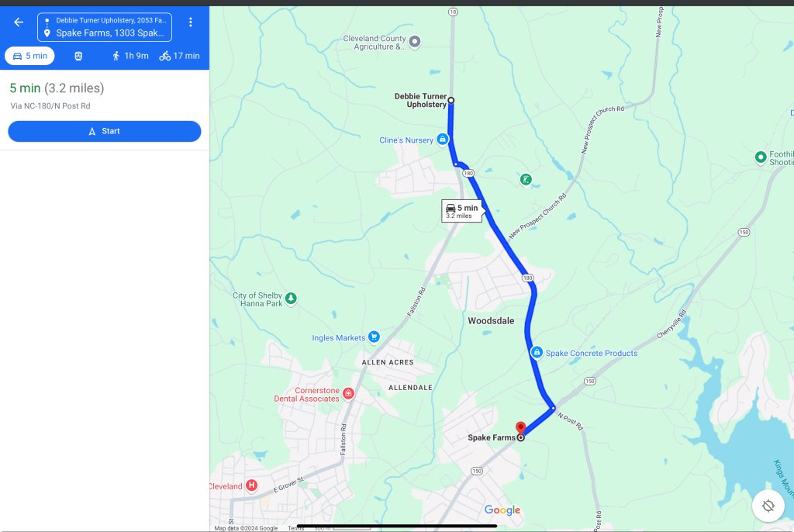Start navigation with the Start button
This screenshot has height=532, width=794.
pos(105,131)
